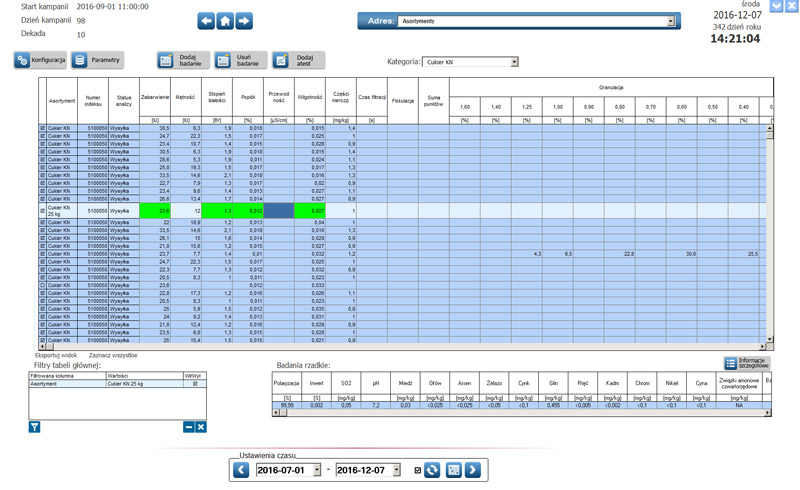Toggle checkbox of row containing granulation values

pyautogui.click(x=42, y=254)
